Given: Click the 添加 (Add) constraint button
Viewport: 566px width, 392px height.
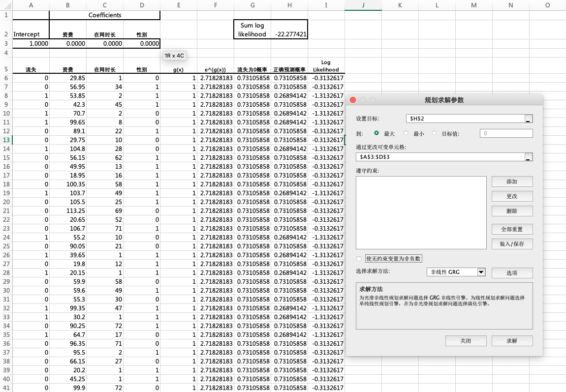Looking at the screenshot, I should (x=512, y=181).
